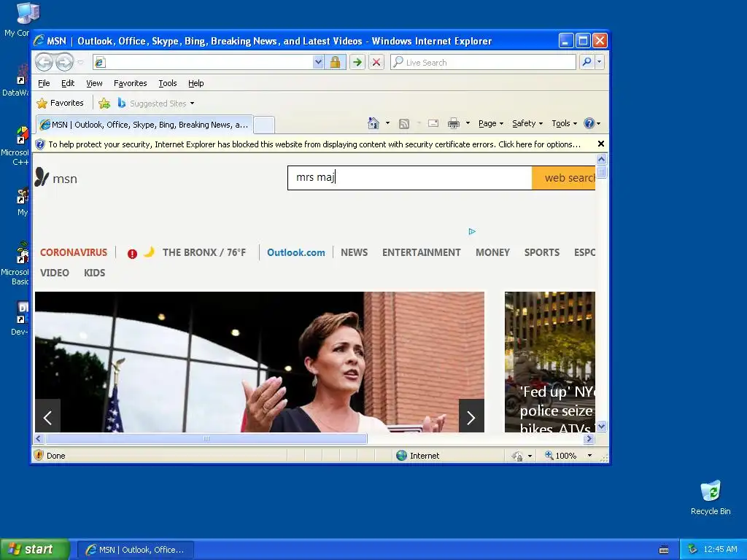Click the Favorites star button
This screenshot has height=560, width=747.
point(60,103)
